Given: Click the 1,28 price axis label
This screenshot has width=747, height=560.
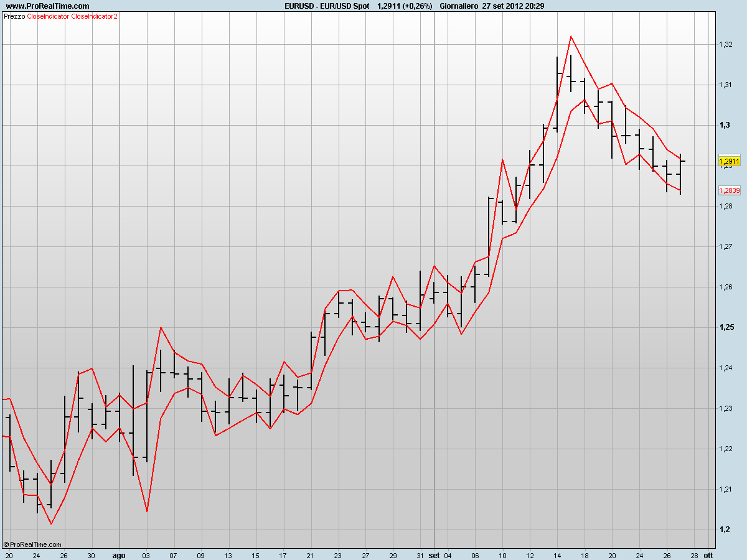Looking at the screenshot, I should tap(725, 206).
